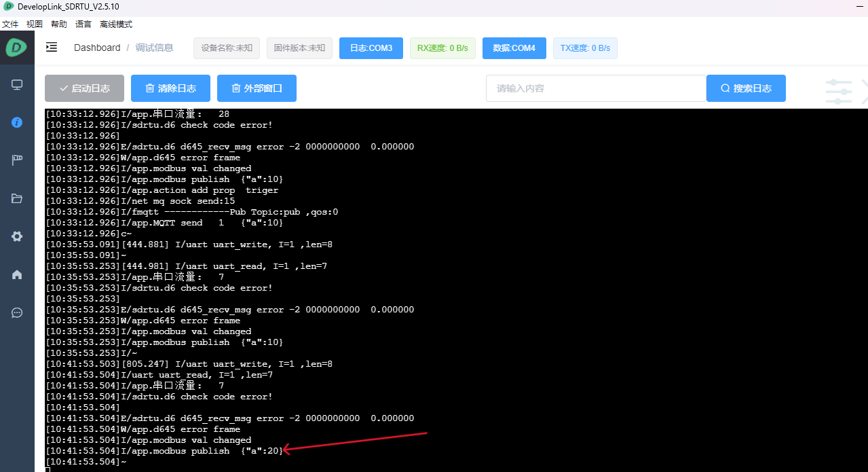Viewport: 868px width, 472px height.
Task: Select the blue info icon in sidebar
Action: 17,122
